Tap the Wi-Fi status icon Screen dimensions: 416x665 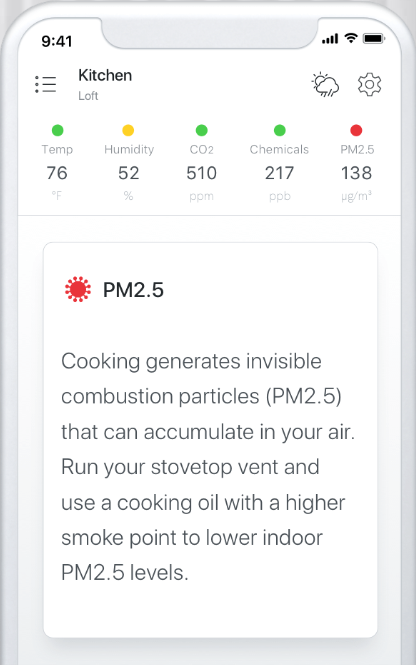tap(351, 38)
